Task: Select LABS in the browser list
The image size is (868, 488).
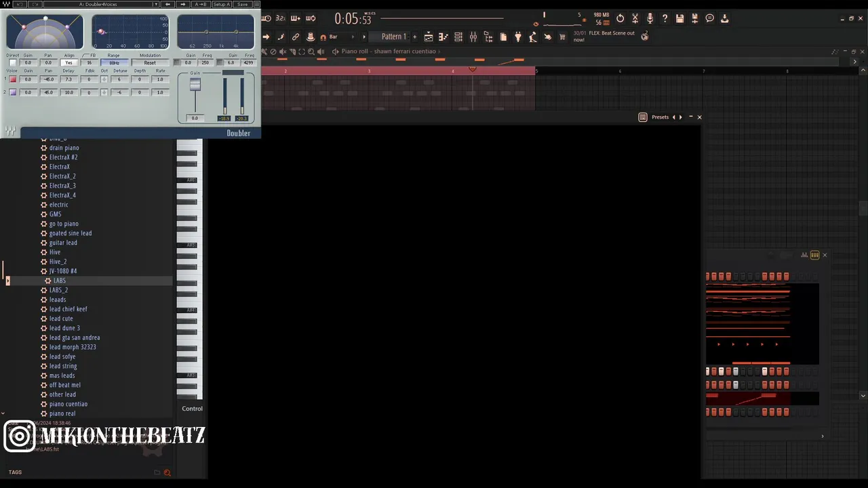Action: [x=60, y=281]
